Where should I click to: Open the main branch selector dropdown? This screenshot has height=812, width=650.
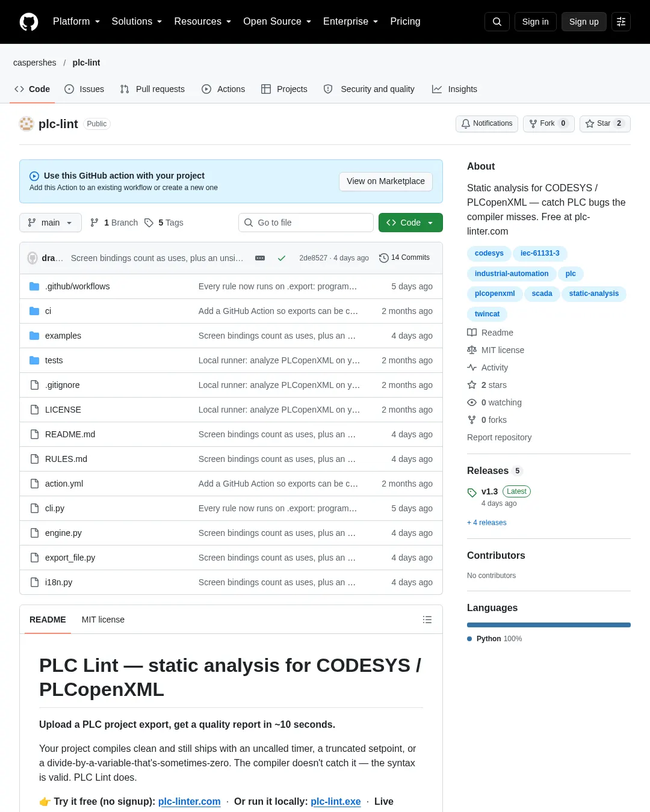[51, 223]
